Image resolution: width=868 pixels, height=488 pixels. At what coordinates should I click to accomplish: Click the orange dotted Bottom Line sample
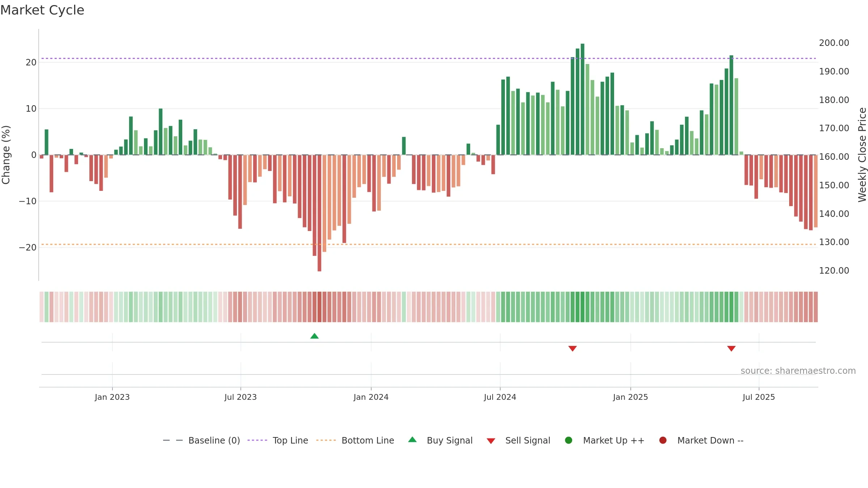click(x=326, y=440)
